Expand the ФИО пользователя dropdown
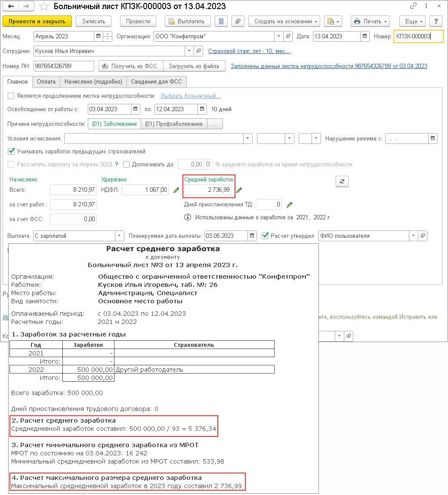Screen dimensions: 448x495 pyautogui.click(x=413, y=236)
